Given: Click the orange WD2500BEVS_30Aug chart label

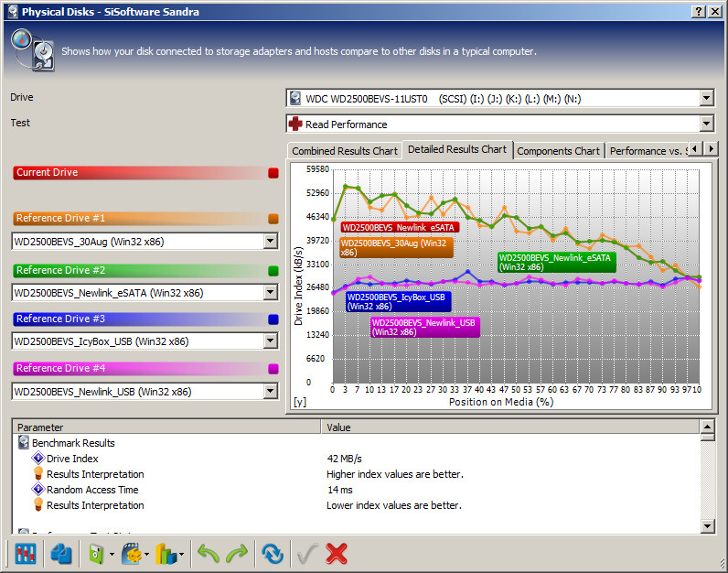Looking at the screenshot, I should point(396,248).
